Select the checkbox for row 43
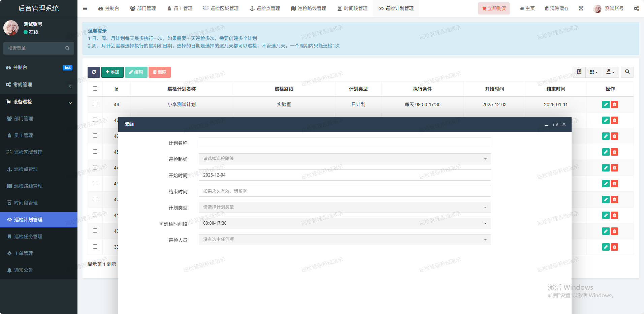 pyautogui.click(x=95, y=183)
